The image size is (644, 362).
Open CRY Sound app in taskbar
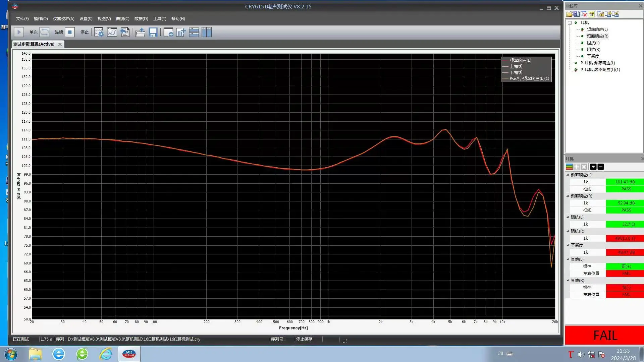pyautogui.click(x=129, y=354)
